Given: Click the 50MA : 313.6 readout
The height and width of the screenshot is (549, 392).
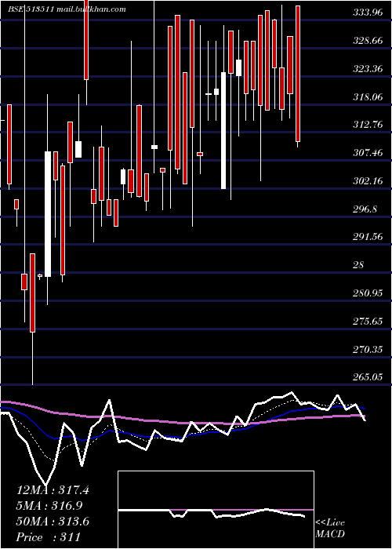Looking at the screenshot, I should [x=53, y=522].
